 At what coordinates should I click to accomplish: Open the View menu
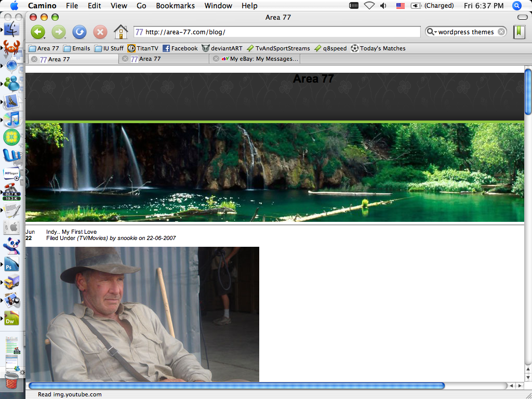click(x=119, y=5)
